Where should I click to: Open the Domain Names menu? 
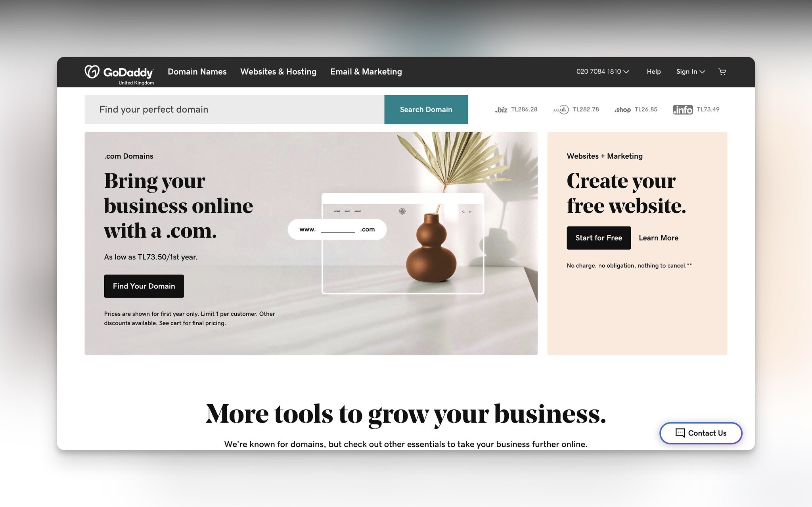(x=197, y=71)
